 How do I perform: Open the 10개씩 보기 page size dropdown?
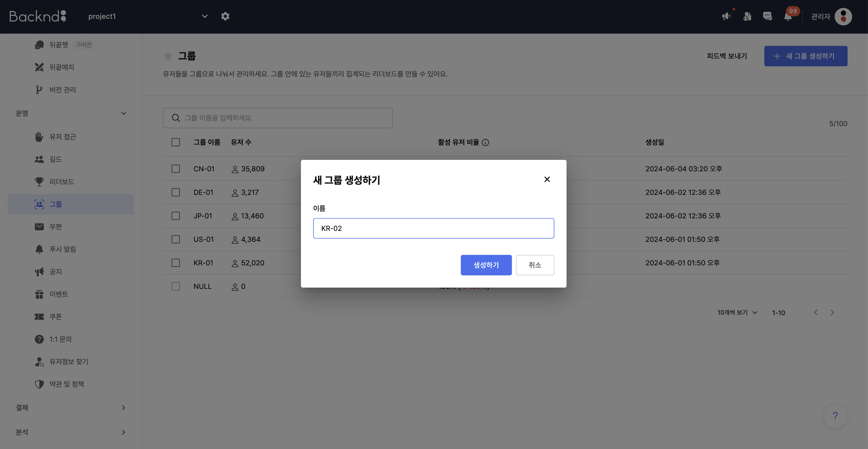pos(737,312)
